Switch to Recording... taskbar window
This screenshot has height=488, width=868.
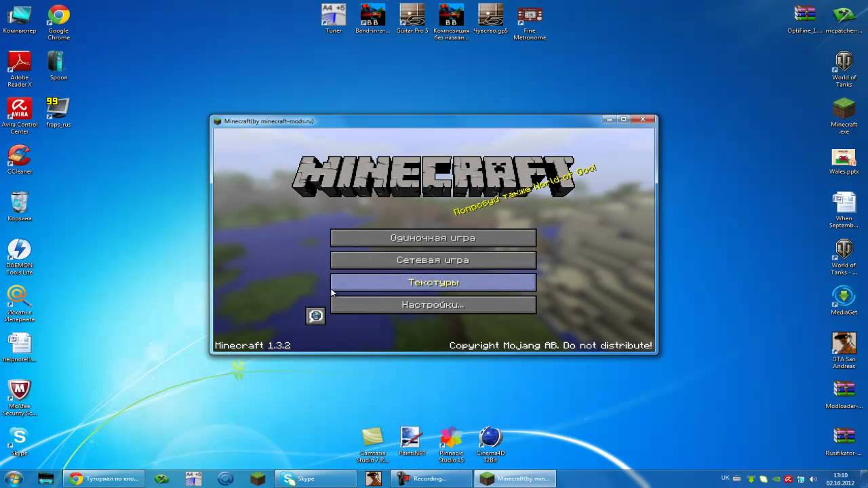point(429,479)
